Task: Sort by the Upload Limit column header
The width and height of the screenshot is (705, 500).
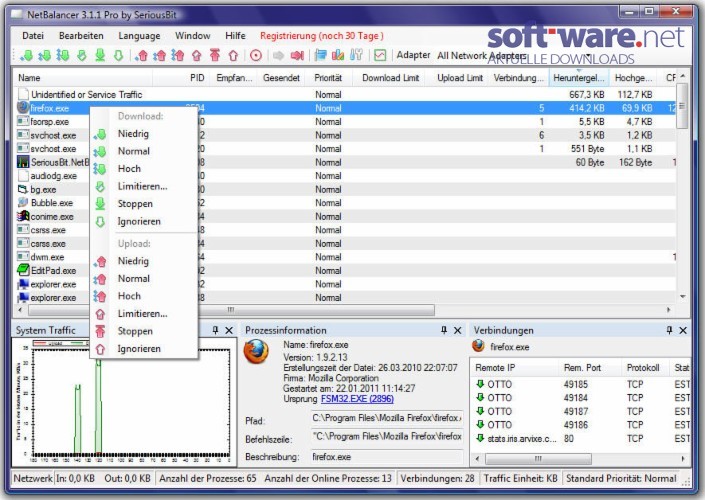Action: [x=460, y=78]
